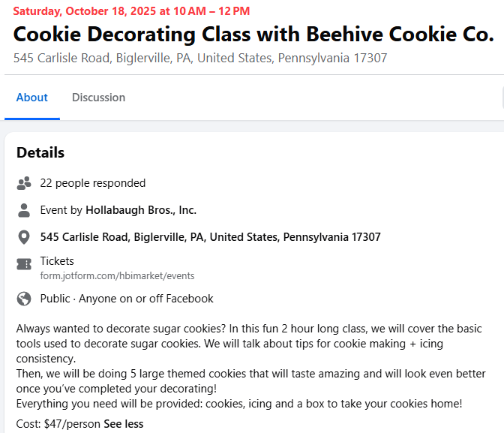Open the Discussion tab
504x433 pixels.
[98, 98]
